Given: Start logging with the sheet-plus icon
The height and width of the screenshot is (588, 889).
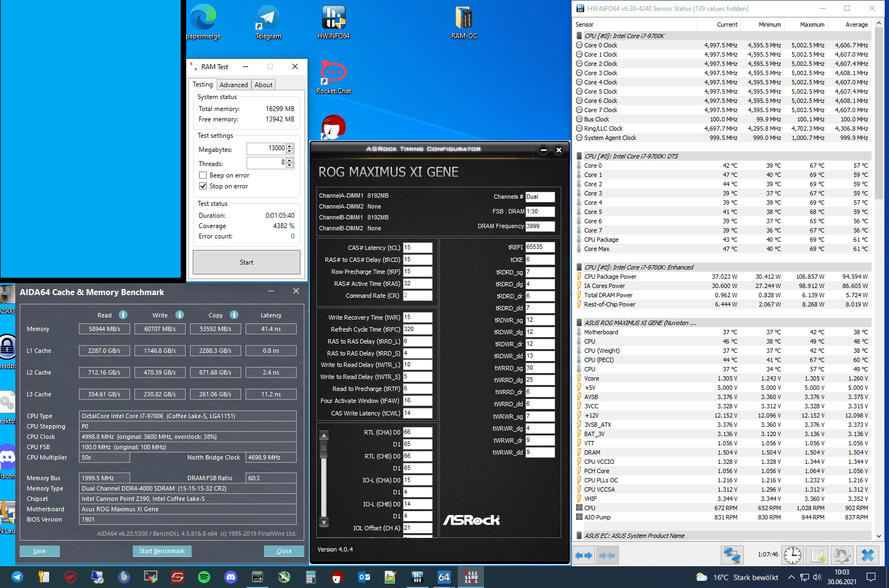Looking at the screenshot, I should pos(817,555).
